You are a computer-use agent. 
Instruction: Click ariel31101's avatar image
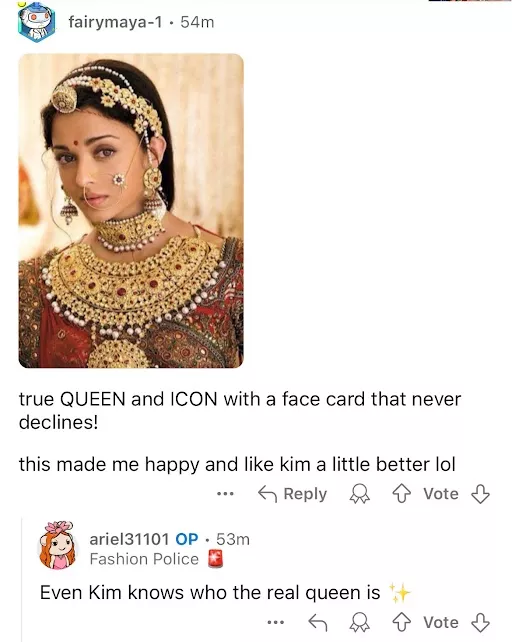58,545
